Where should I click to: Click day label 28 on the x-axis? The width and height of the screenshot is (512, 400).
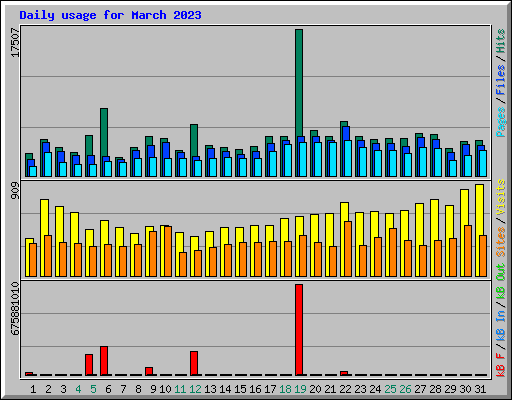[x=435, y=389]
